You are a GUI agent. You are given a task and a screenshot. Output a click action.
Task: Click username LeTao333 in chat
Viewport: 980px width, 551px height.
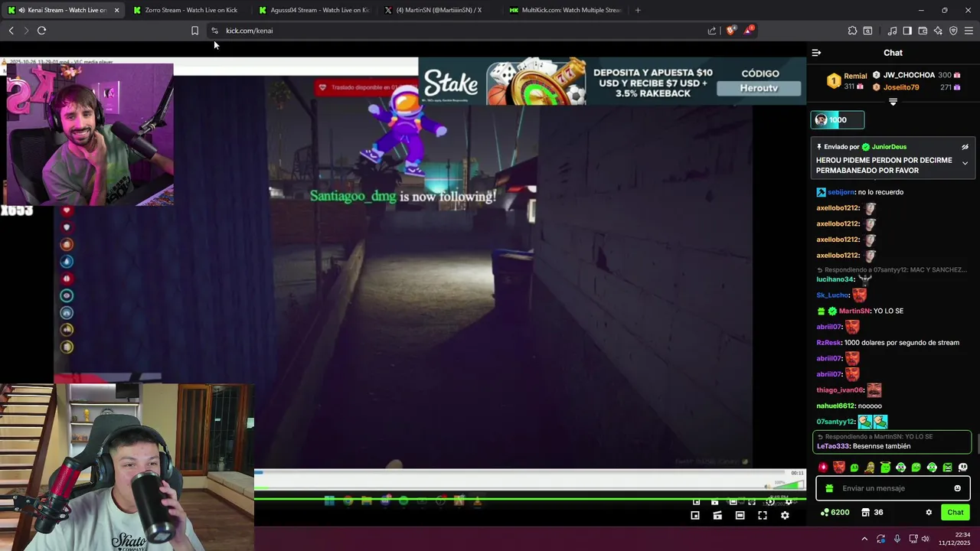tap(833, 446)
